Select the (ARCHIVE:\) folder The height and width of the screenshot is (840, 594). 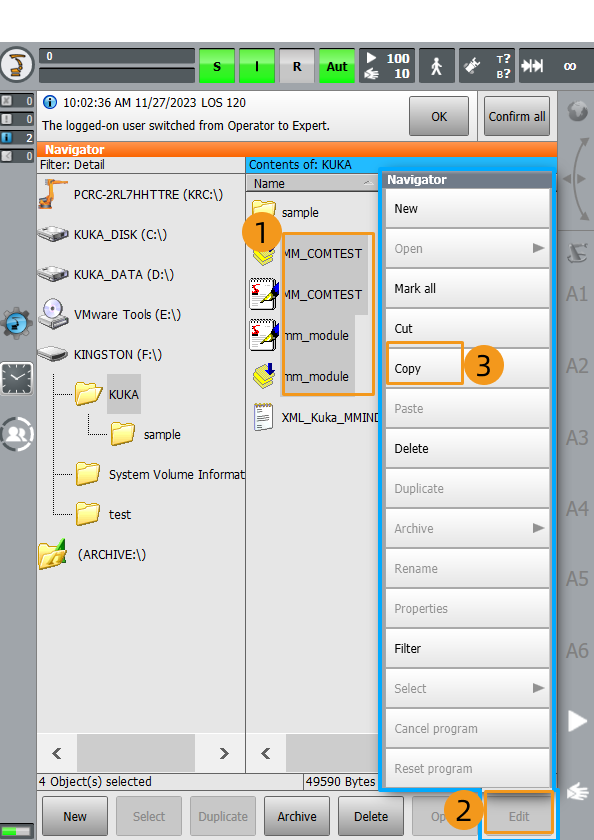click(x=92, y=554)
